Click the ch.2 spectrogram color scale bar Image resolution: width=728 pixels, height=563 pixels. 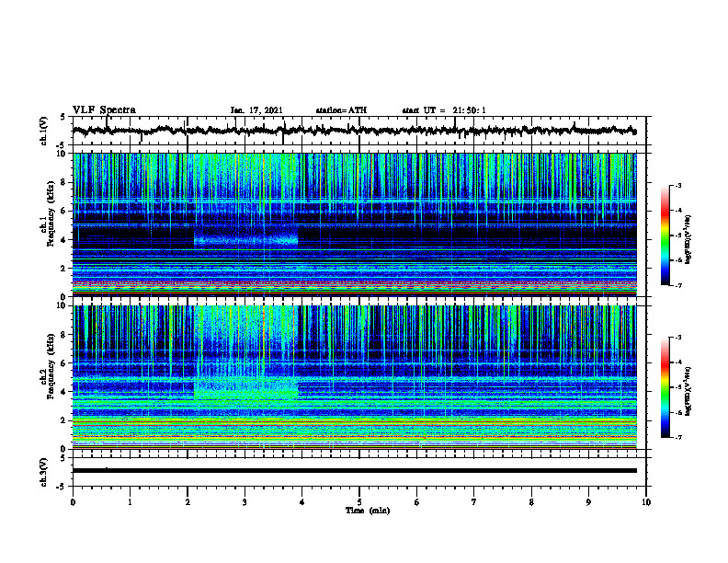pyautogui.click(x=665, y=387)
